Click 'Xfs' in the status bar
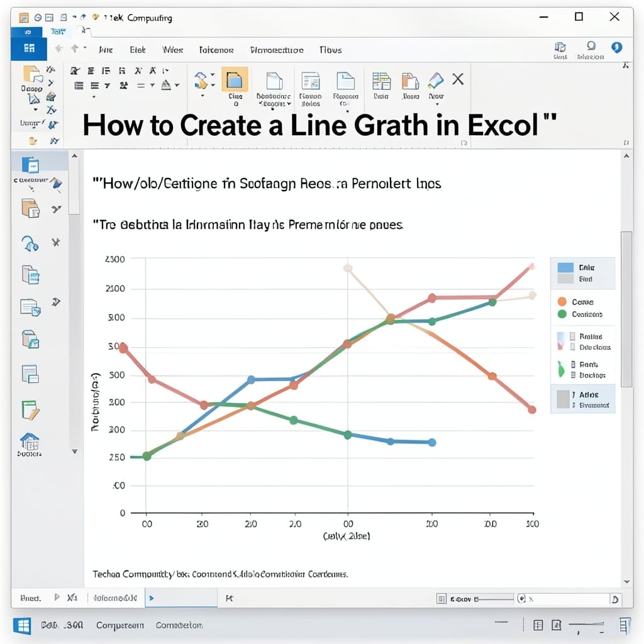 (72, 597)
